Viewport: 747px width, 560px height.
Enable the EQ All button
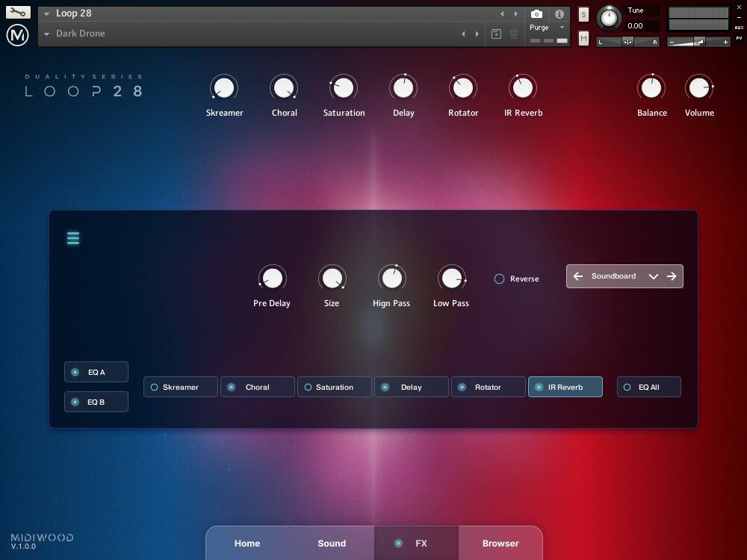tap(649, 387)
